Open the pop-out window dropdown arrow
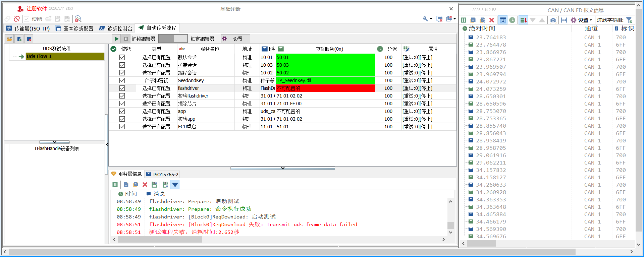The height and width of the screenshot is (257, 644). click(x=454, y=19)
